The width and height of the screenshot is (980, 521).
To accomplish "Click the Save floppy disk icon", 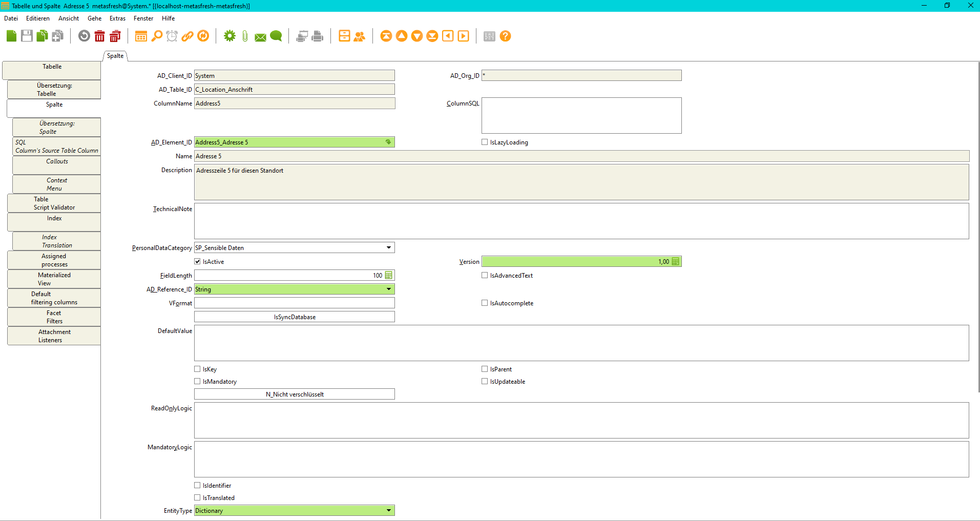I will click(x=27, y=36).
